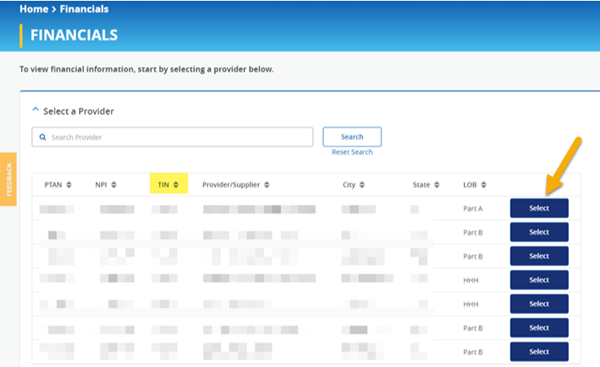
Task: Click the Financials breadcrumb link
Action: coord(84,9)
